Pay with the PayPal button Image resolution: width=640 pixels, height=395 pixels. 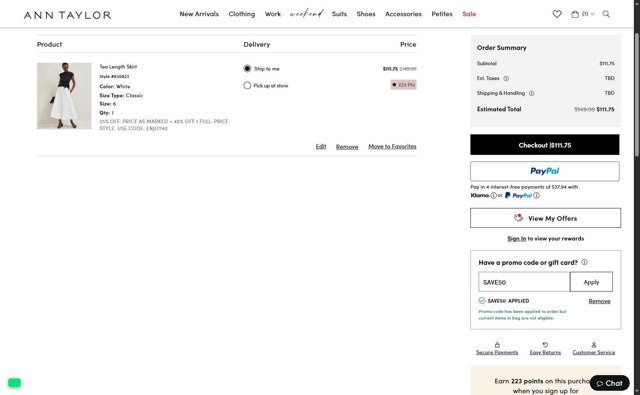pyautogui.click(x=544, y=171)
